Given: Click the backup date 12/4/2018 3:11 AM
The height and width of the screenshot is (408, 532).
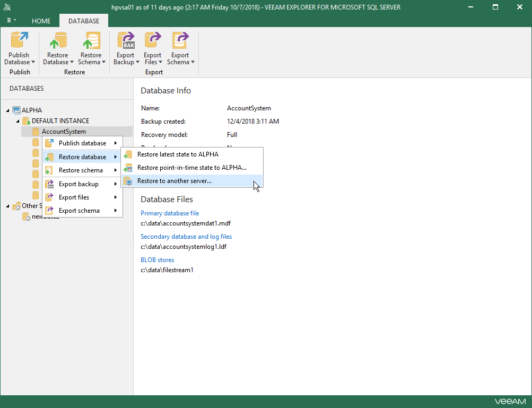Looking at the screenshot, I should 253,121.
